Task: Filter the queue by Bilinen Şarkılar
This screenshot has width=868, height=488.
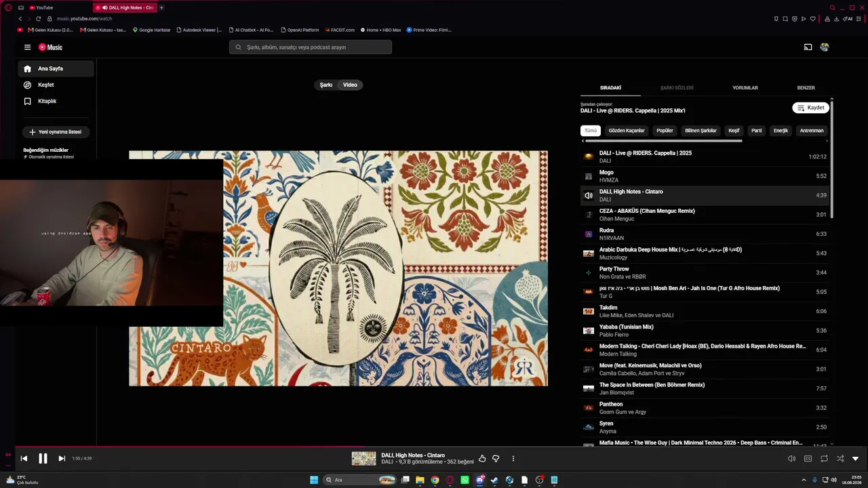Action: click(x=701, y=131)
